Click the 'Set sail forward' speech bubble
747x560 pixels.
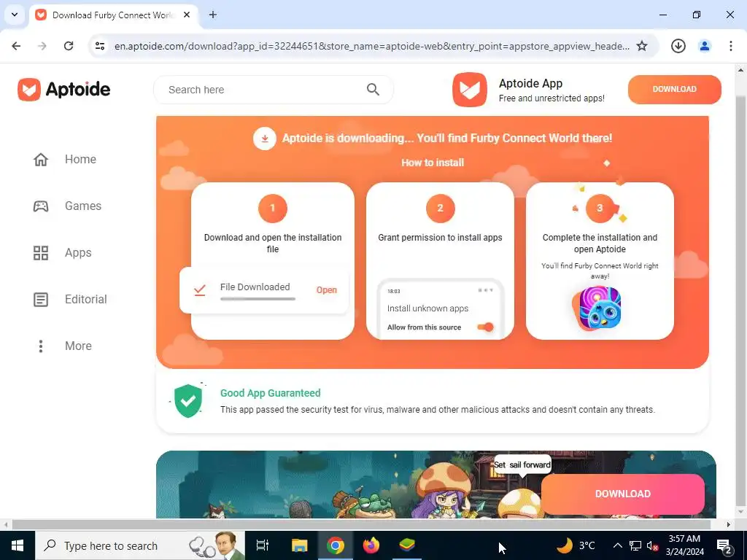click(x=522, y=464)
